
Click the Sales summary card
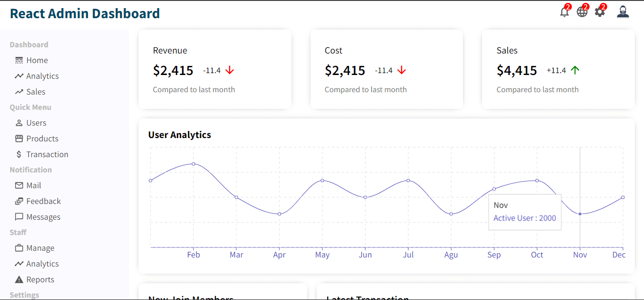point(558,69)
